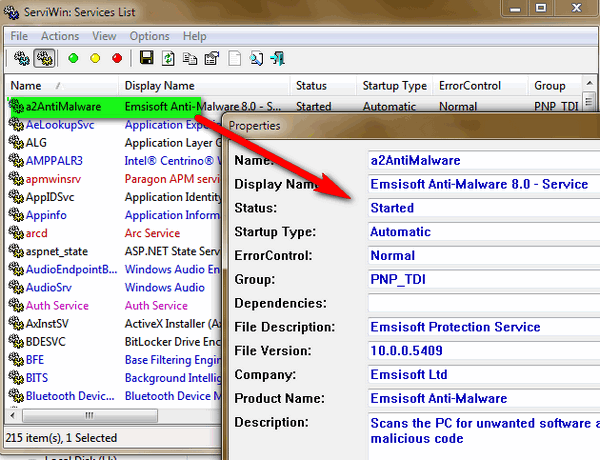Click Display Name field in Properties
This screenshot has width=600, height=460.
(x=484, y=184)
